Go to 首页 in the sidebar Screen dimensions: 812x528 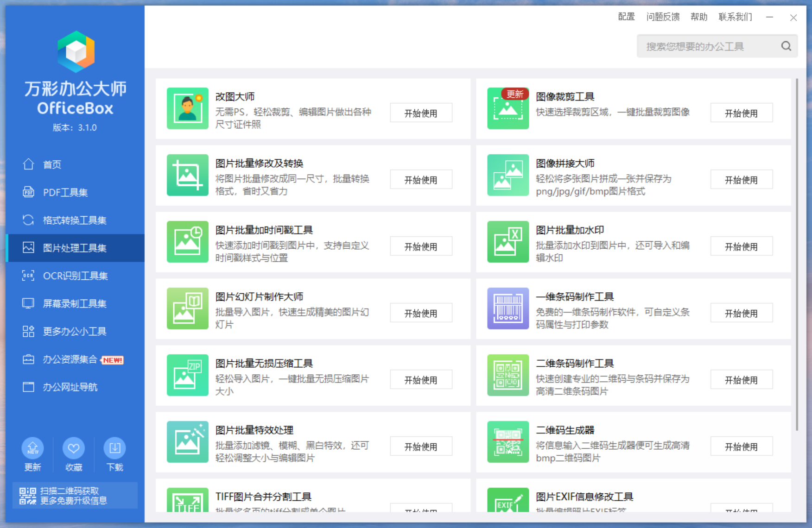(75, 164)
